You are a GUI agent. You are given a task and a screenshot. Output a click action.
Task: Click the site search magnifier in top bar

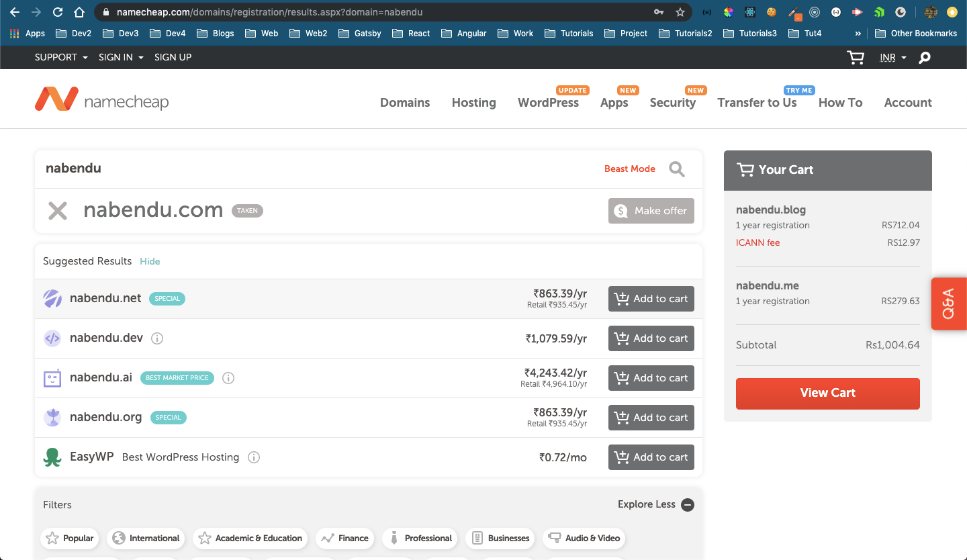tap(925, 58)
